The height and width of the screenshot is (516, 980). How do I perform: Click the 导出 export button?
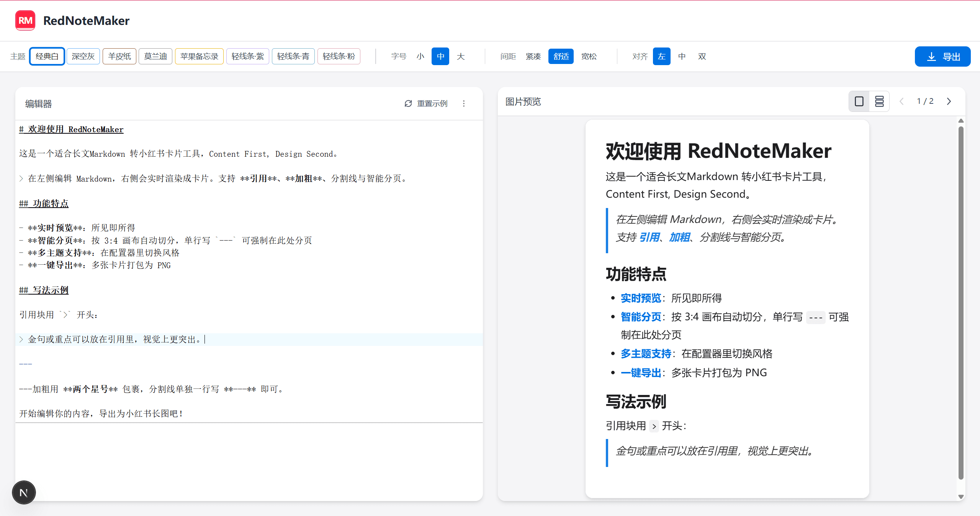942,57
